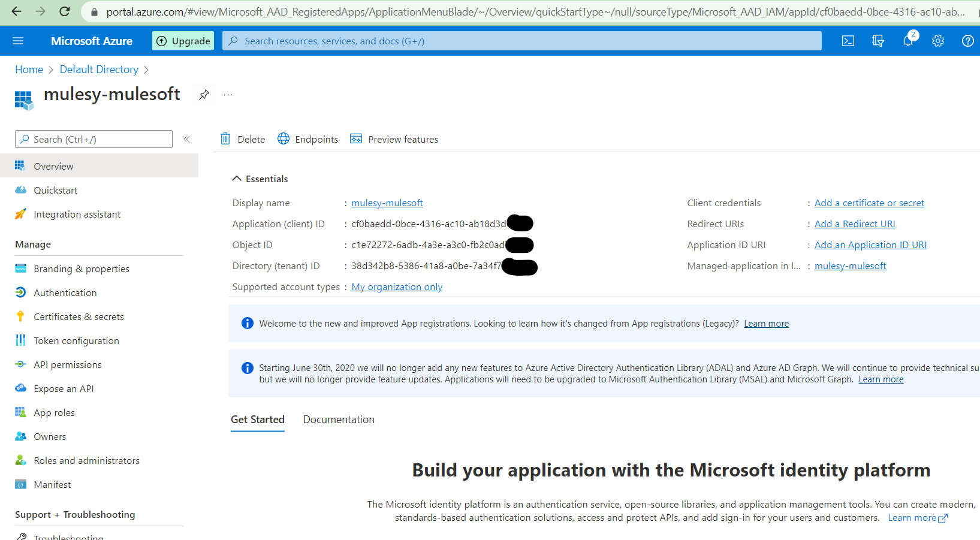Open the Azure portal hamburger menu
Image resolution: width=980 pixels, height=540 pixels.
pyautogui.click(x=18, y=41)
